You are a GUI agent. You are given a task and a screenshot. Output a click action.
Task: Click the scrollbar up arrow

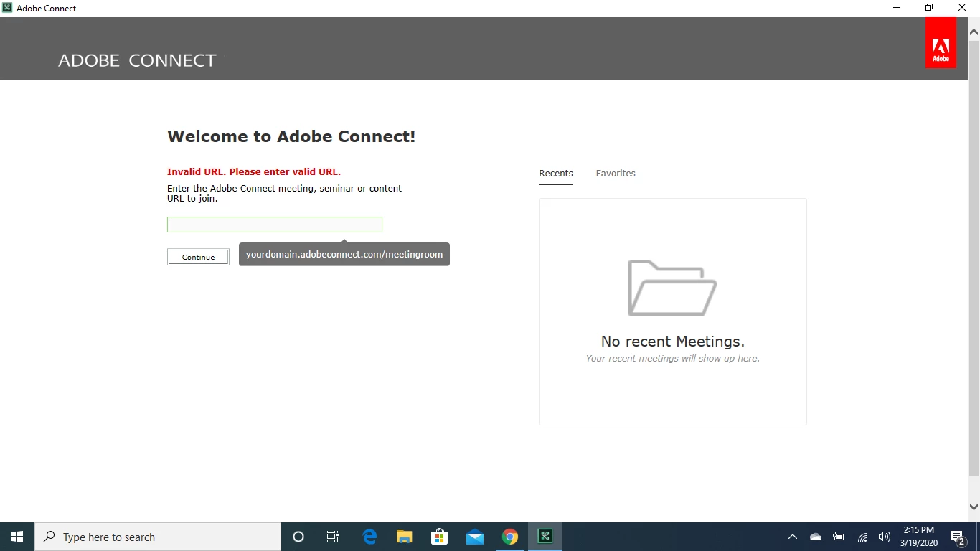(974, 32)
